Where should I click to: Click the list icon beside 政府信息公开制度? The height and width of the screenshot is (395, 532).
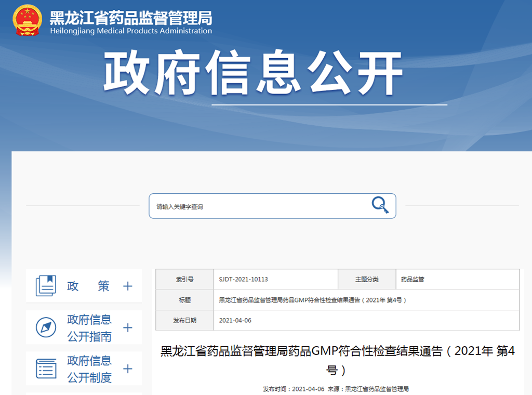point(46,368)
